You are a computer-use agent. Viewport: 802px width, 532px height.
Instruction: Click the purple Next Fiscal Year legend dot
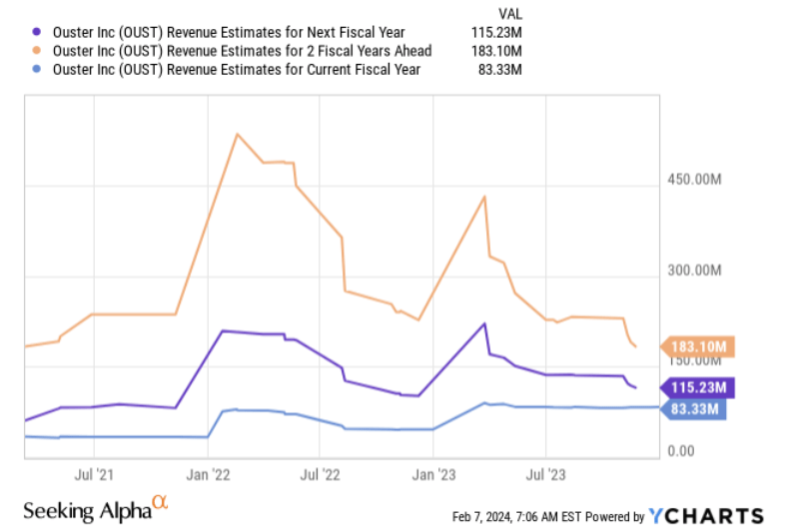point(37,32)
